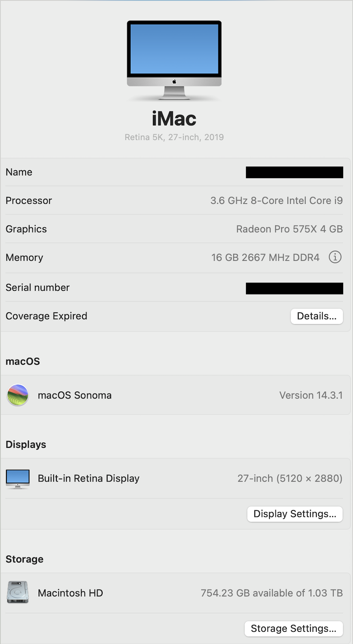
Task: Click the 16 GB memory value text
Action: 265,257
